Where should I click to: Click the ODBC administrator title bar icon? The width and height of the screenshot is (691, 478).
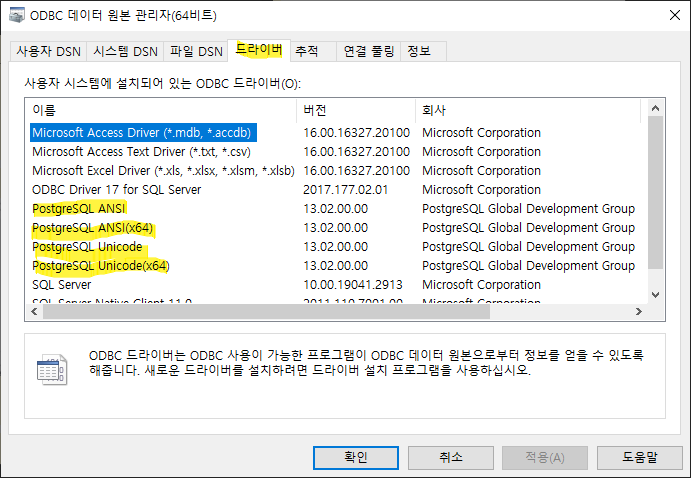pyautogui.click(x=17, y=15)
